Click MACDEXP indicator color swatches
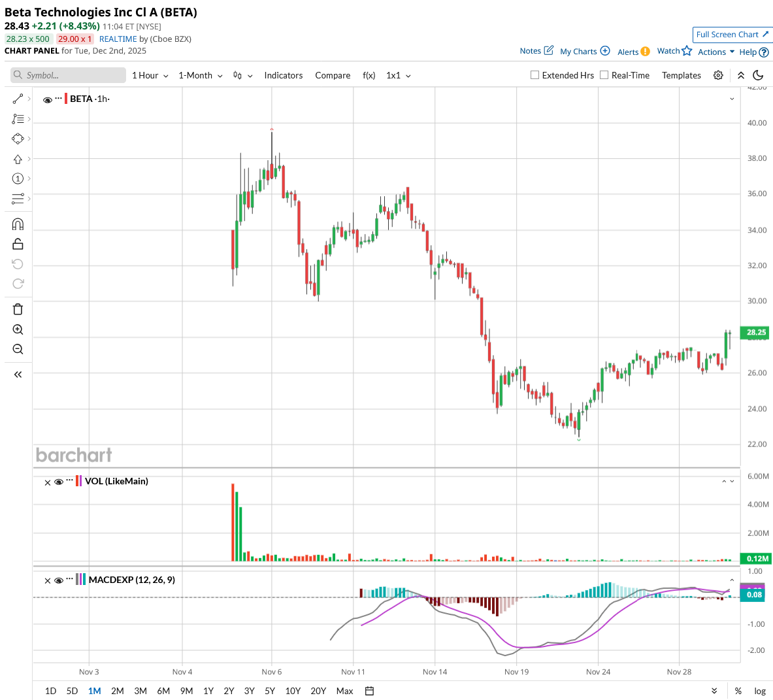Viewport: 773px width, 700px height. pos(81,579)
